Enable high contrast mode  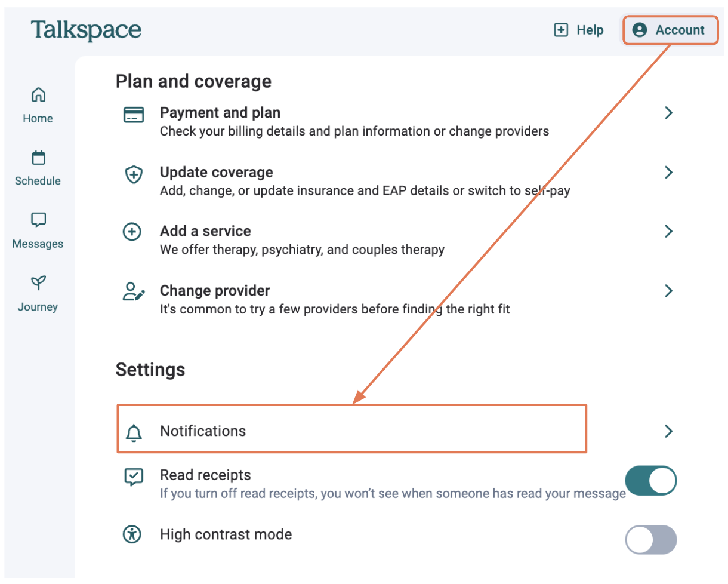[x=650, y=540]
